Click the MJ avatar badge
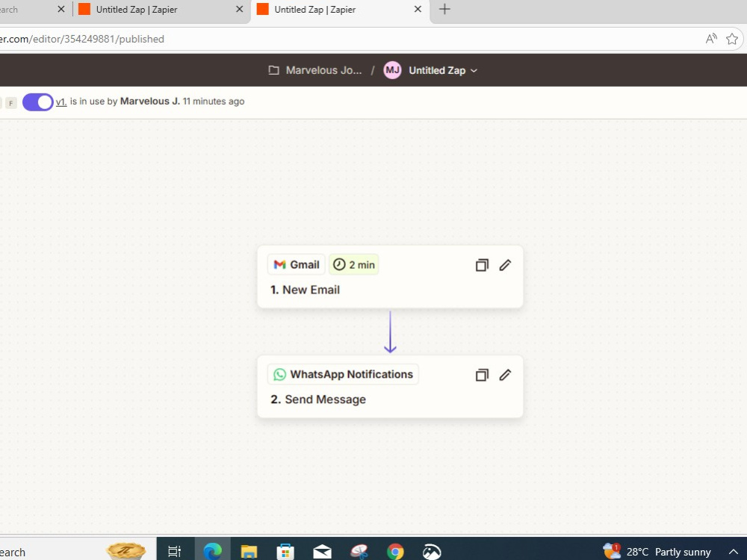747x560 pixels. click(392, 70)
